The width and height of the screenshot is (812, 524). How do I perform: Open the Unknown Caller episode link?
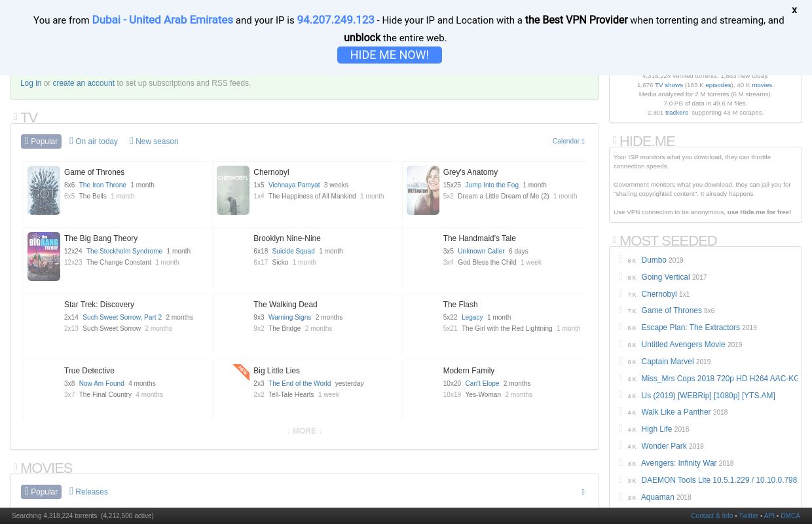coord(481,252)
